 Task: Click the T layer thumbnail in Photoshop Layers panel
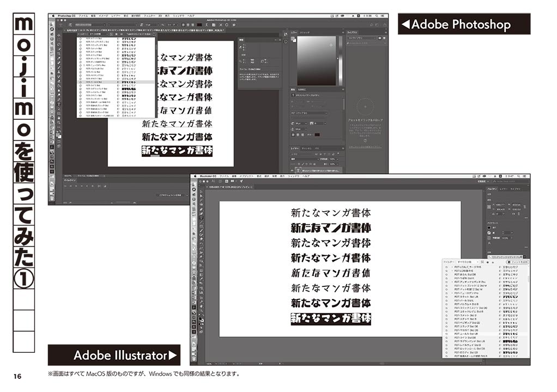[298, 170]
